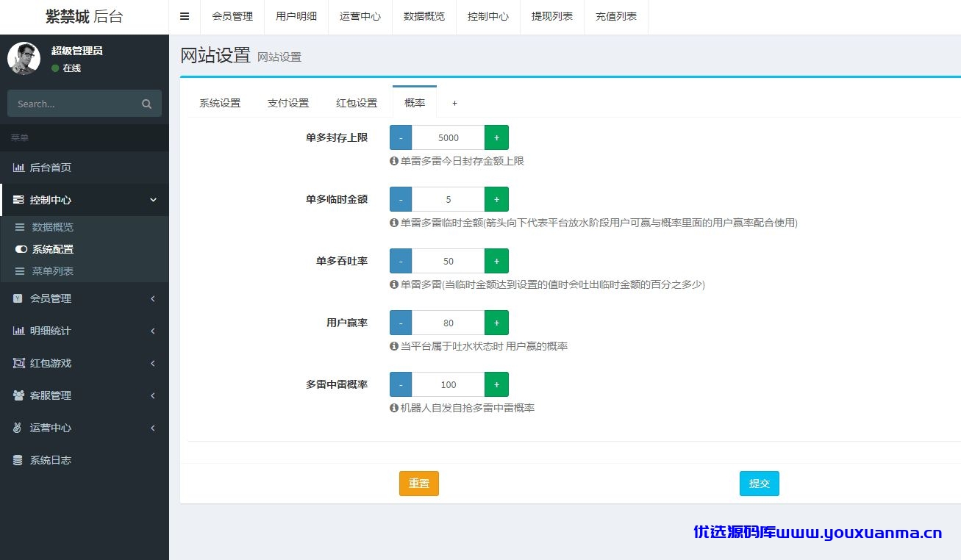Screen dimensions: 961x560
Task: Switch to the 红包设置 tab
Action: pyautogui.click(x=357, y=103)
